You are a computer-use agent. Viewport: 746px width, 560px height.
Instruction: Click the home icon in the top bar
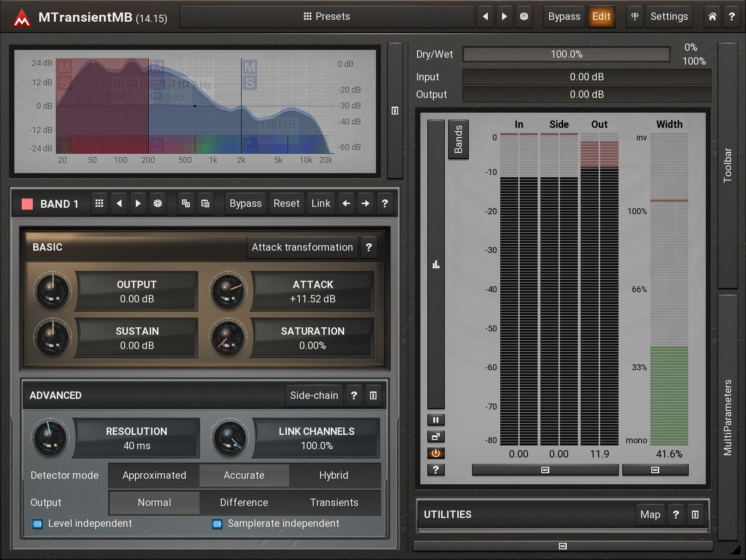(x=712, y=17)
